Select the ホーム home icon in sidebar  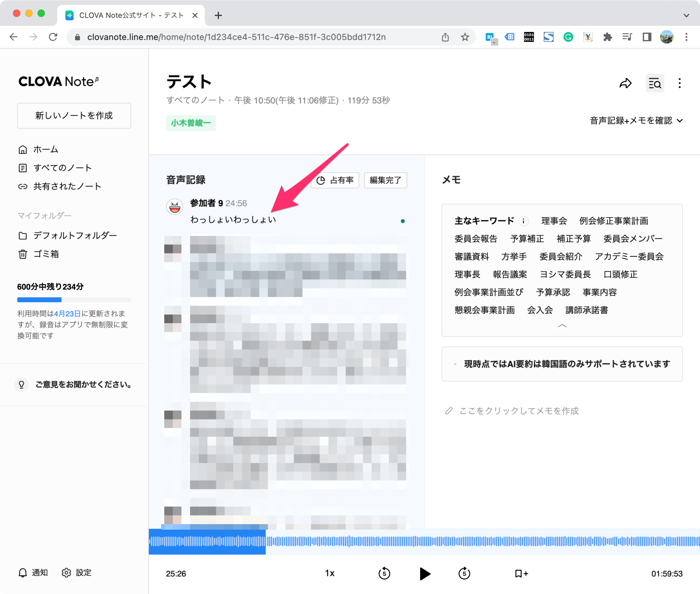pyautogui.click(x=23, y=149)
